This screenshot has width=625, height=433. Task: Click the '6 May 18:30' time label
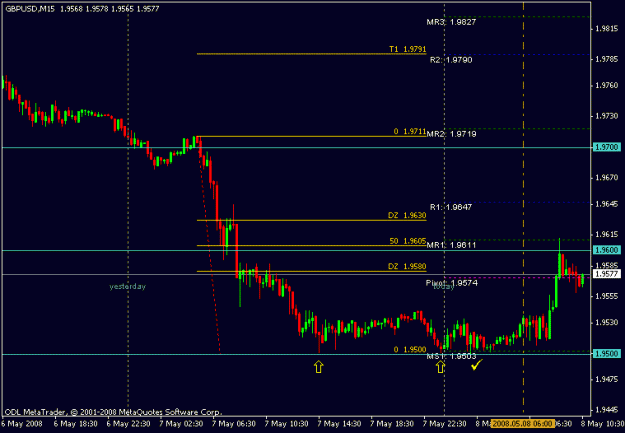click(x=75, y=423)
